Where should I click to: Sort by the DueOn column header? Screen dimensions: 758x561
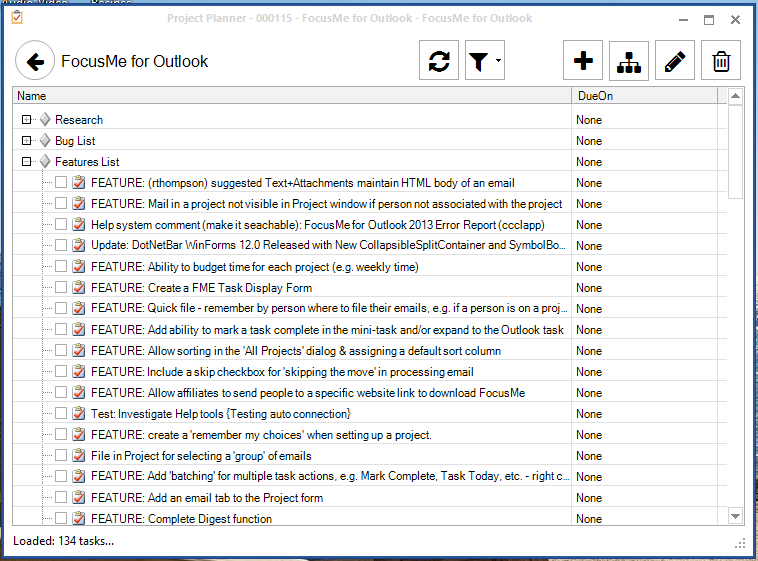644,96
